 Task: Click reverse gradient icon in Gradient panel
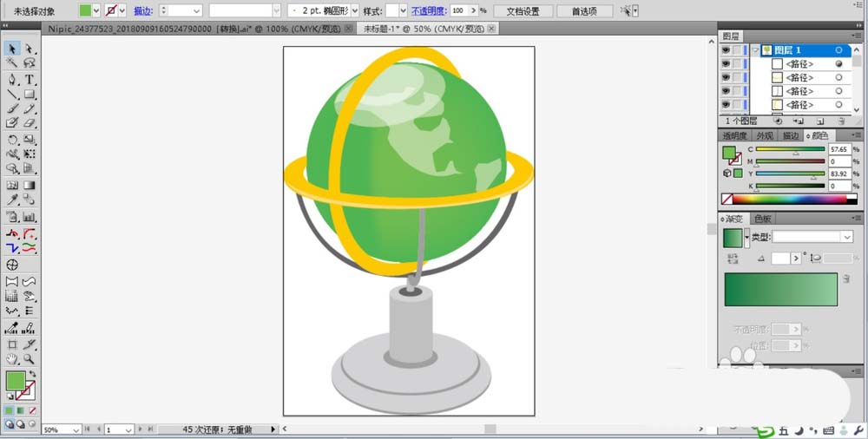tap(733, 259)
